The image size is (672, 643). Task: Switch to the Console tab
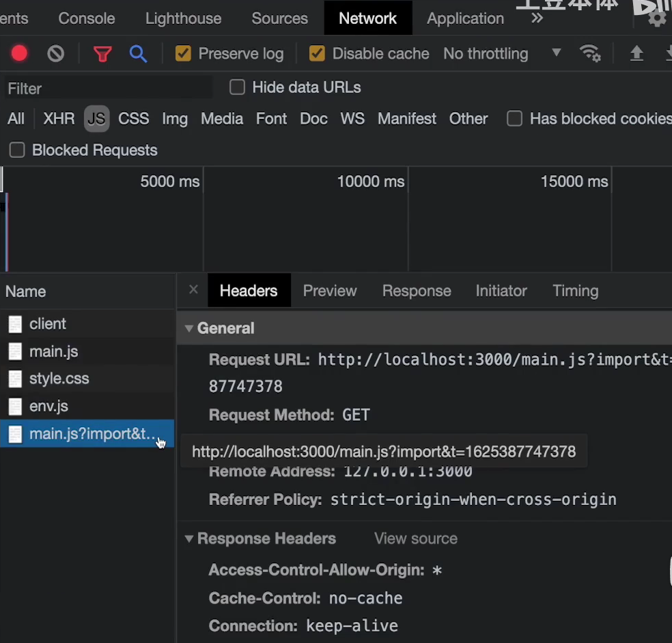coord(87,18)
